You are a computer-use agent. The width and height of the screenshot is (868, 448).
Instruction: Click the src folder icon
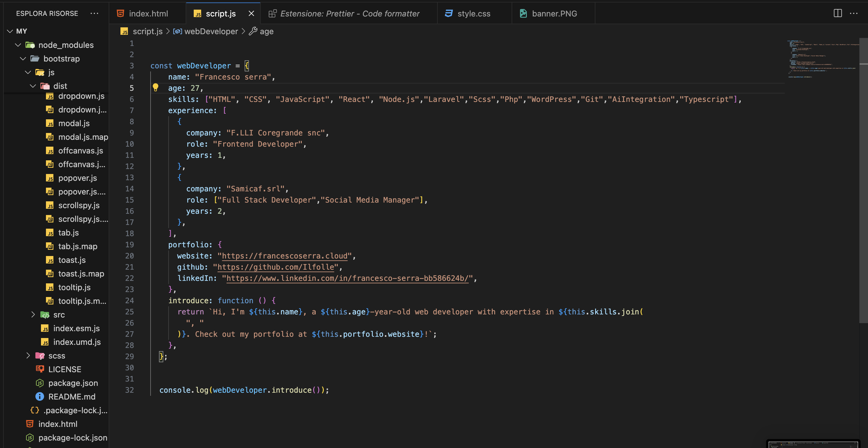45,315
